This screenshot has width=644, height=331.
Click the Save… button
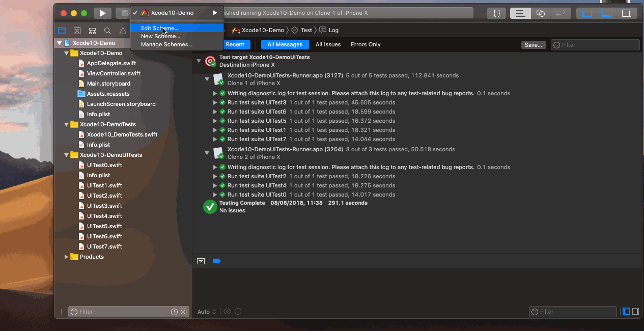(533, 45)
